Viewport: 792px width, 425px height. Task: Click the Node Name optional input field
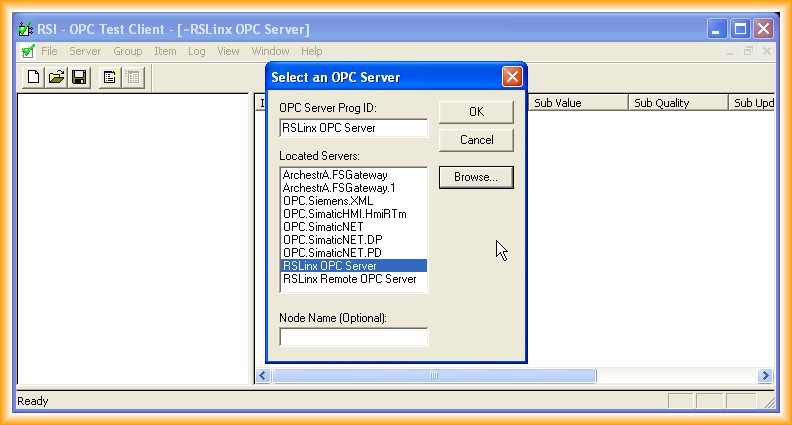(353, 338)
